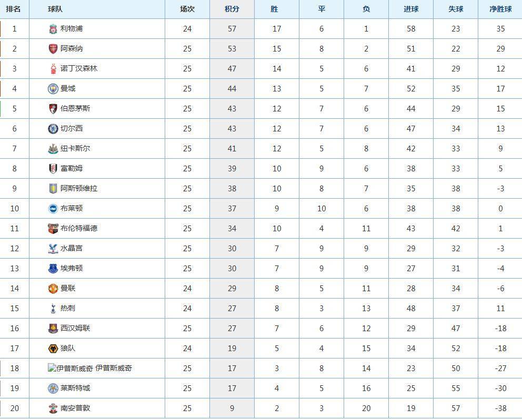Click the Newcastle crest icon
This screenshot has width=522, height=420.
point(53,149)
